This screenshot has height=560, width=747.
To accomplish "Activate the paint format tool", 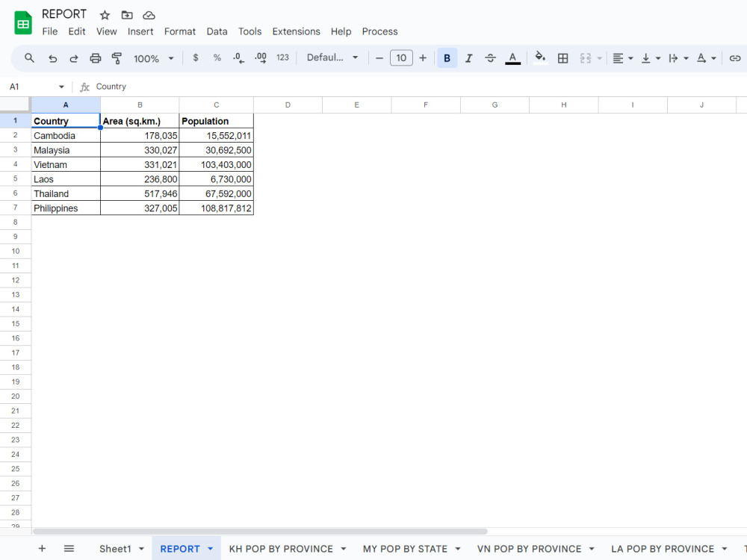I will pos(117,58).
